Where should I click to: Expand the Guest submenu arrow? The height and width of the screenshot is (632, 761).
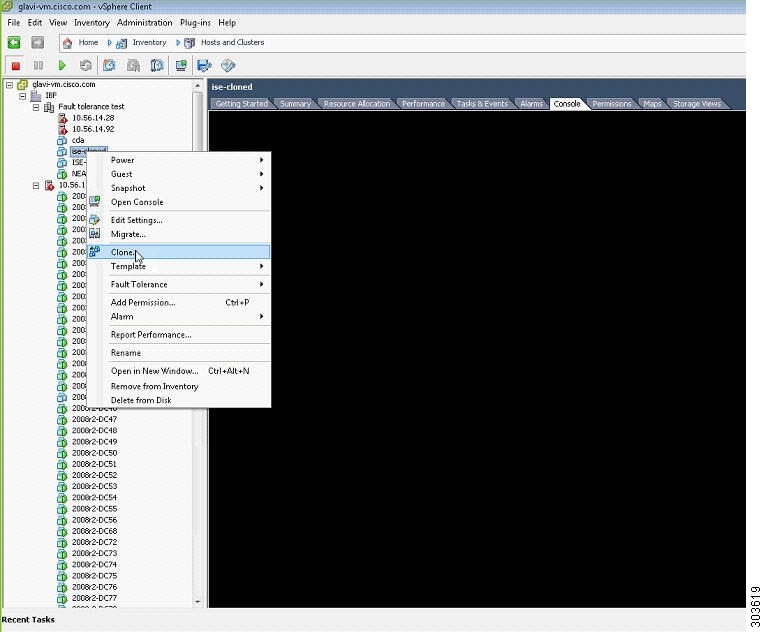tap(262, 174)
